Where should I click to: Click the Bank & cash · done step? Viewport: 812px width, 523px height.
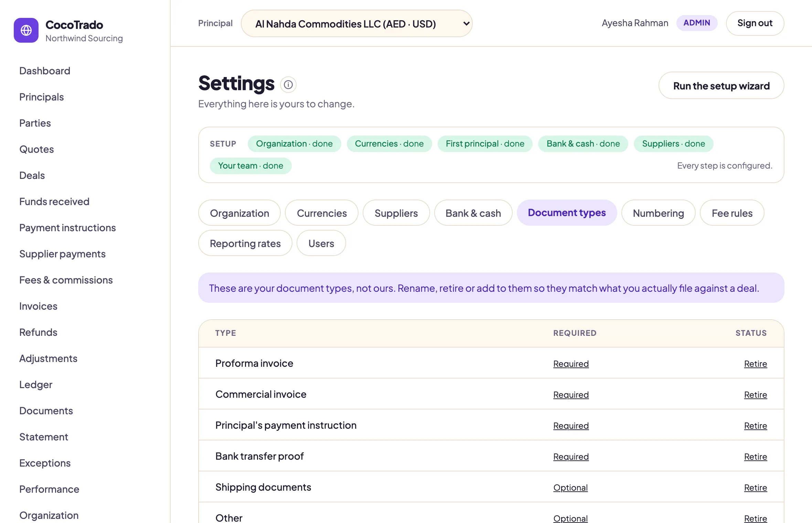point(583,143)
